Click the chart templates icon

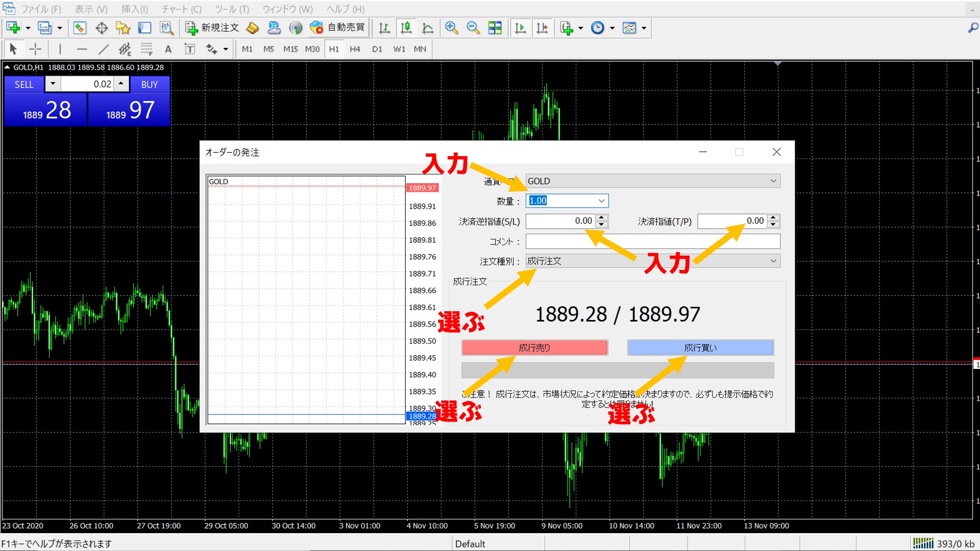pos(629,28)
